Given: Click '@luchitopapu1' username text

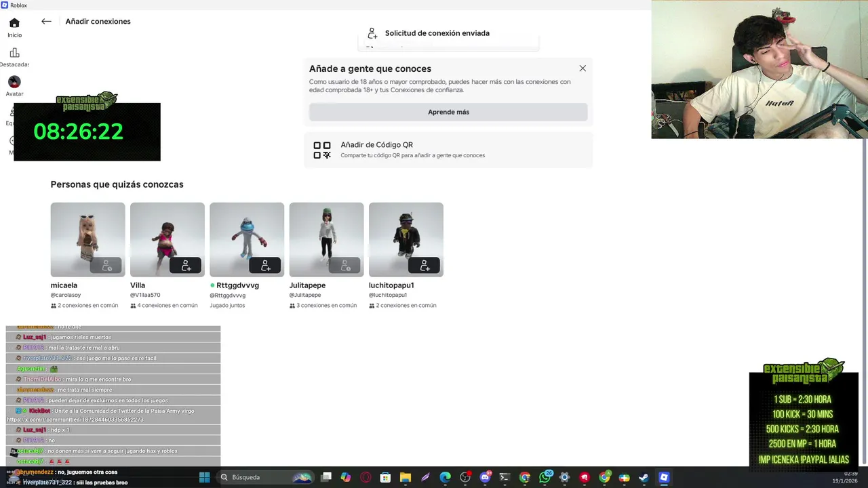Looking at the screenshot, I should (388, 296).
